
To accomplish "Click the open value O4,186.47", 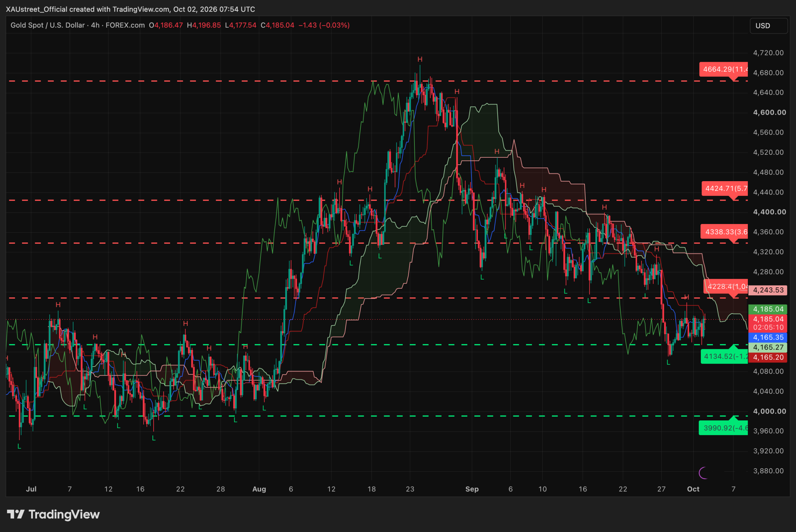I will [166, 25].
